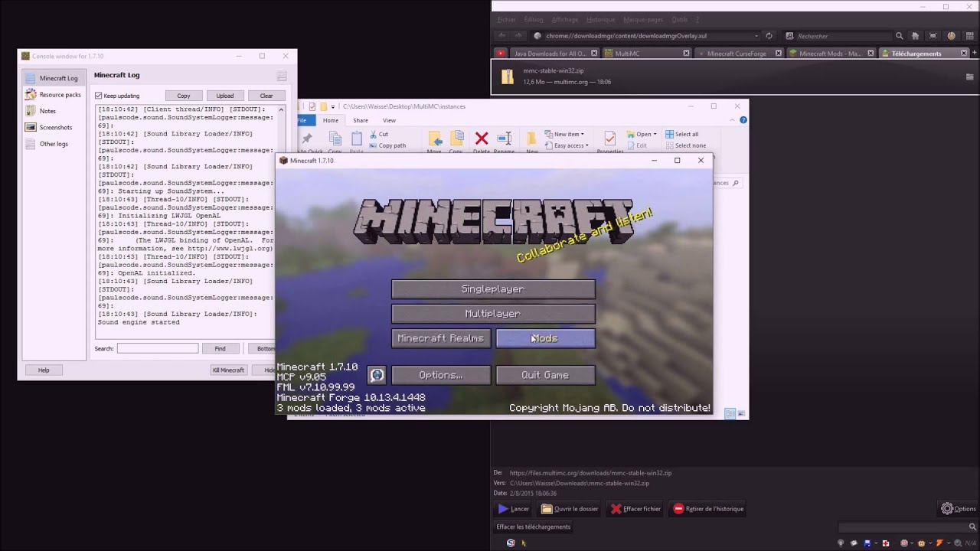Click Help button in console window
This screenshot has height=551, width=980.
(x=44, y=370)
